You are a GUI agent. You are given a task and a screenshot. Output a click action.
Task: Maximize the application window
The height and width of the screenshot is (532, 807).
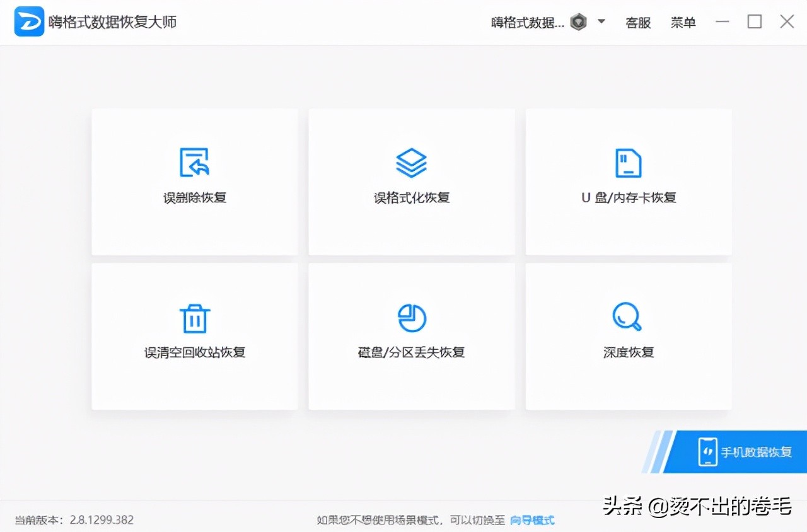tap(755, 21)
